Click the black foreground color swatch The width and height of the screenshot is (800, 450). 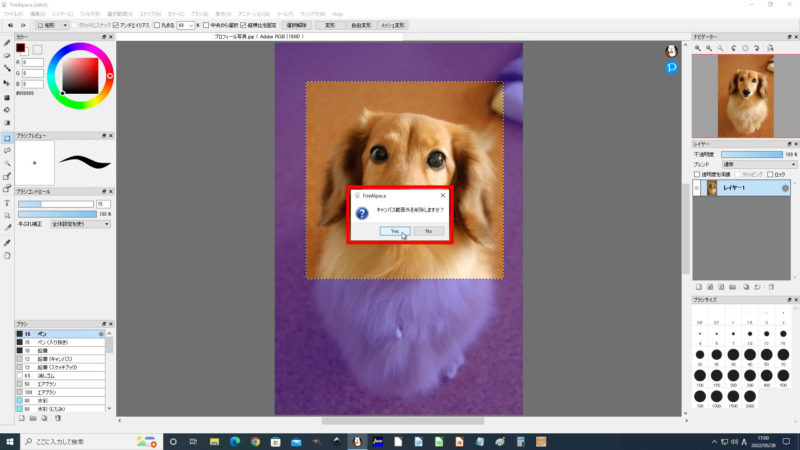[20, 48]
